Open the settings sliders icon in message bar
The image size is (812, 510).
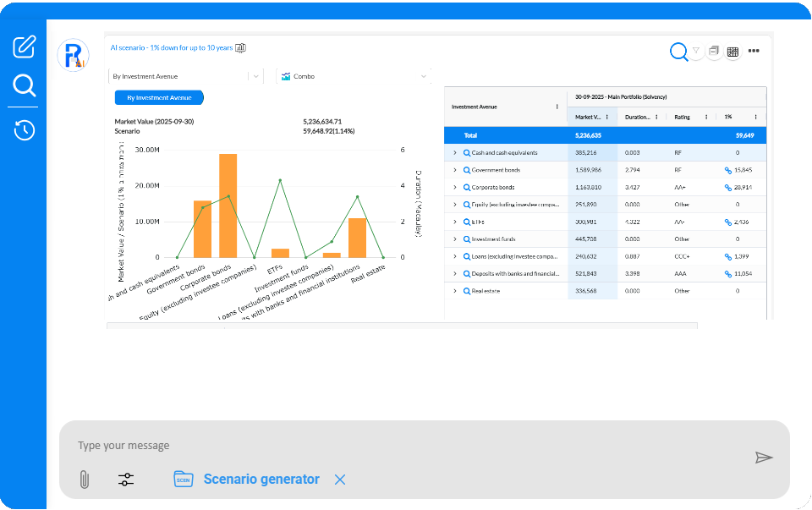(x=126, y=480)
